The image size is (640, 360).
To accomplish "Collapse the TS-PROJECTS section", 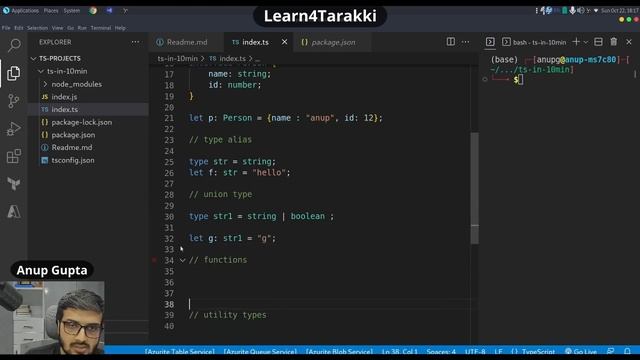I will [x=33, y=58].
